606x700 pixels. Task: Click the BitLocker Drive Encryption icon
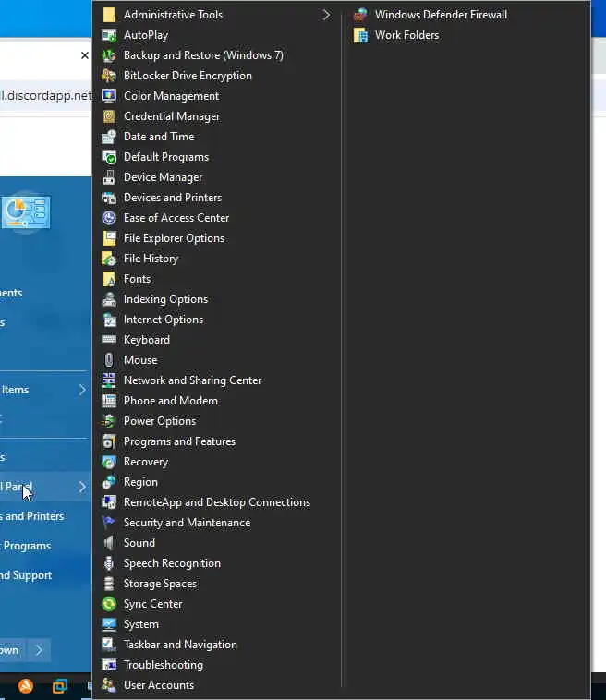[109, 76]
